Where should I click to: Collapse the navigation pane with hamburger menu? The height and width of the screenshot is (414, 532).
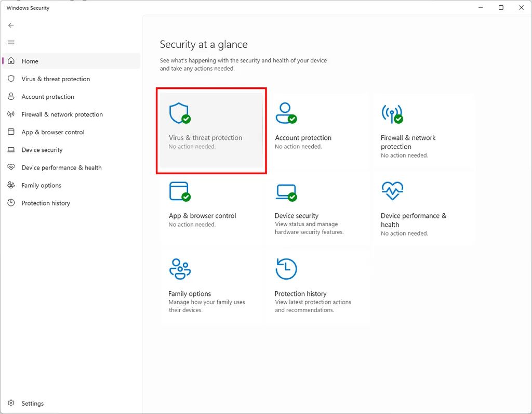click(x=11, y=43)
